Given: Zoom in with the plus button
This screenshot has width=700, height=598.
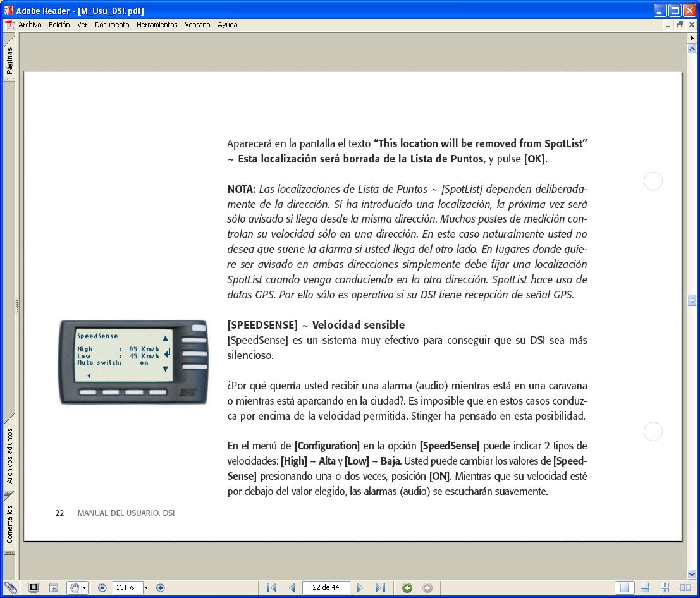Looking at the screenshot, I should (161, 588).
